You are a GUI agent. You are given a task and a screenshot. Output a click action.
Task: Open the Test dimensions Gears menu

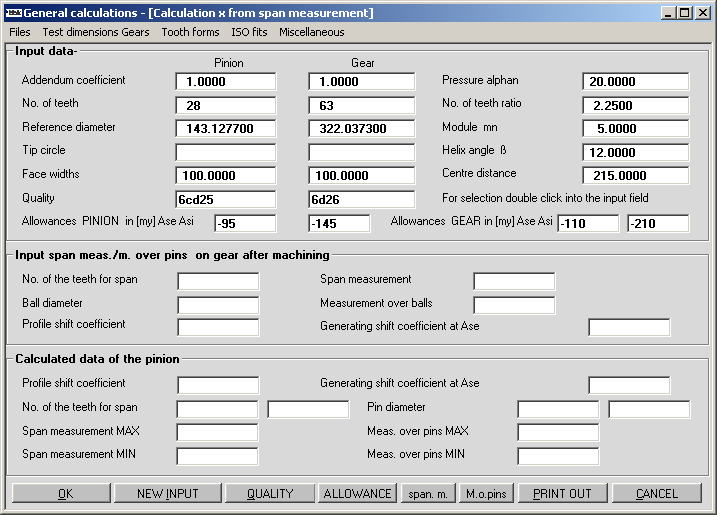96,32
